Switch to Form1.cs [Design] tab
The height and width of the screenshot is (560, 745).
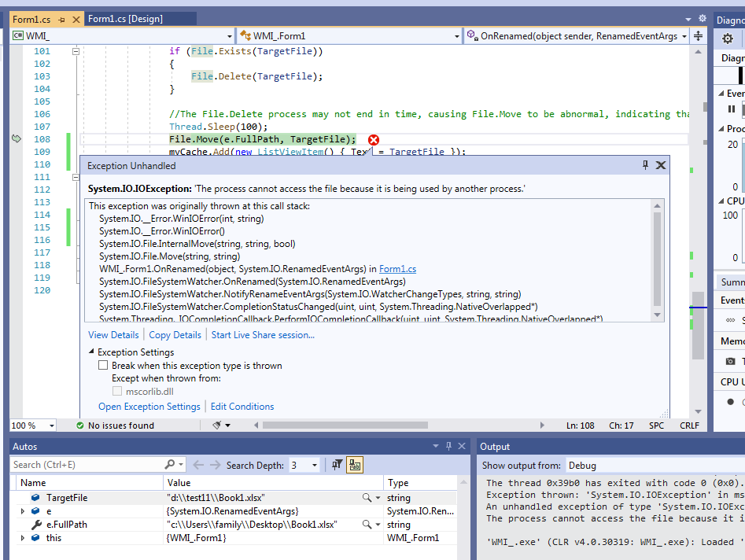[125, 19]
